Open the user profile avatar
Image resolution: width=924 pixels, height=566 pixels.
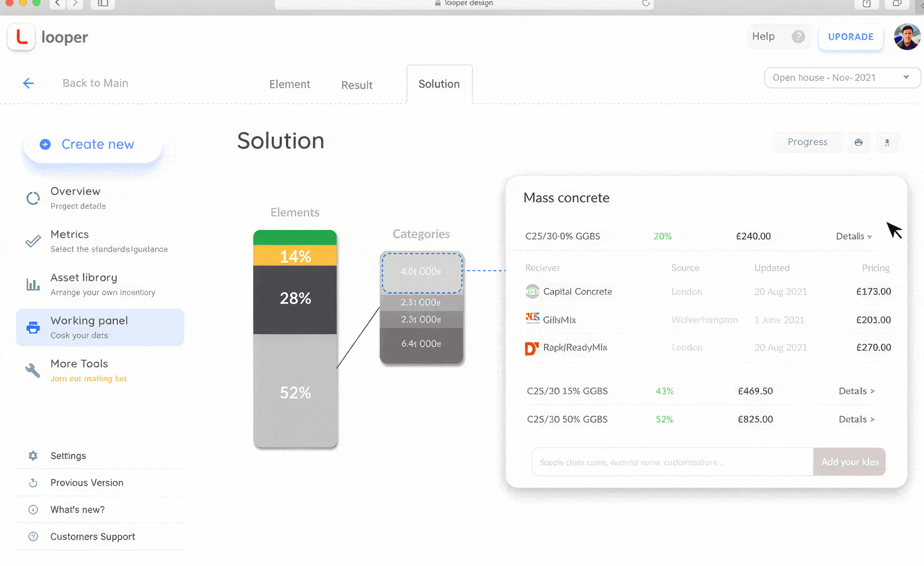click(907, 37)
